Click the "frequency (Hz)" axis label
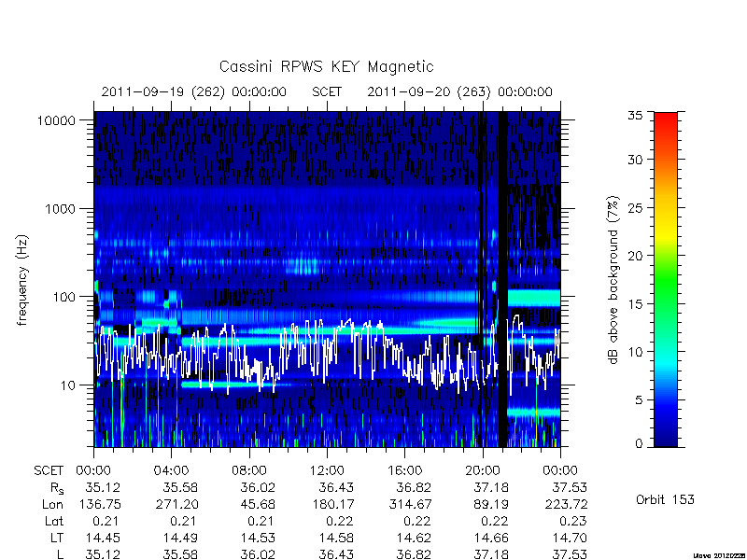This screenshot has width=747, height=560. [x=22, y=281]
